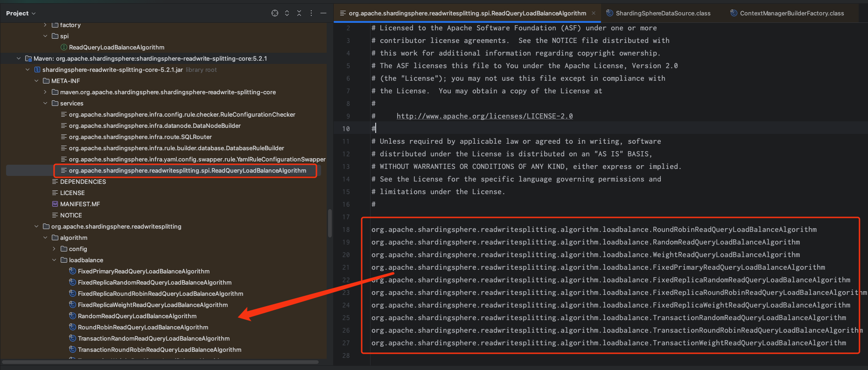Open DataNodeBuilder services file
This screenshot has height=370, width=868.
[x=154, y=126]
